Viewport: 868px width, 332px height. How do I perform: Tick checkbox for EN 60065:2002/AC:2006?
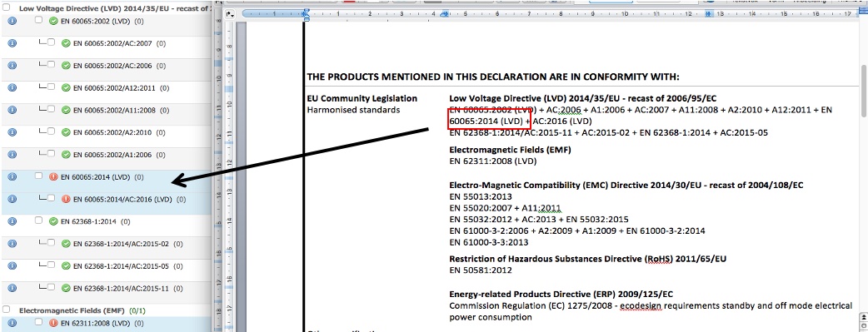click(x=51, y=65)
